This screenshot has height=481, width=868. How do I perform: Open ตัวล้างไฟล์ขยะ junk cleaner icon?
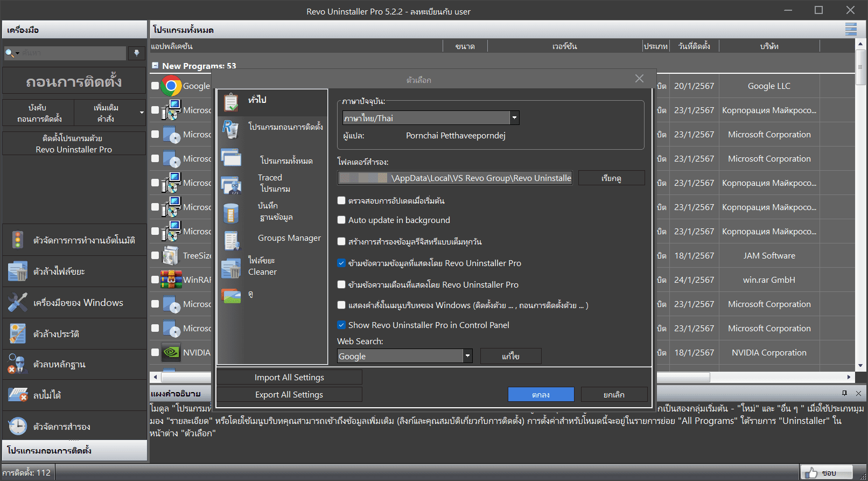tap(17, 271)
